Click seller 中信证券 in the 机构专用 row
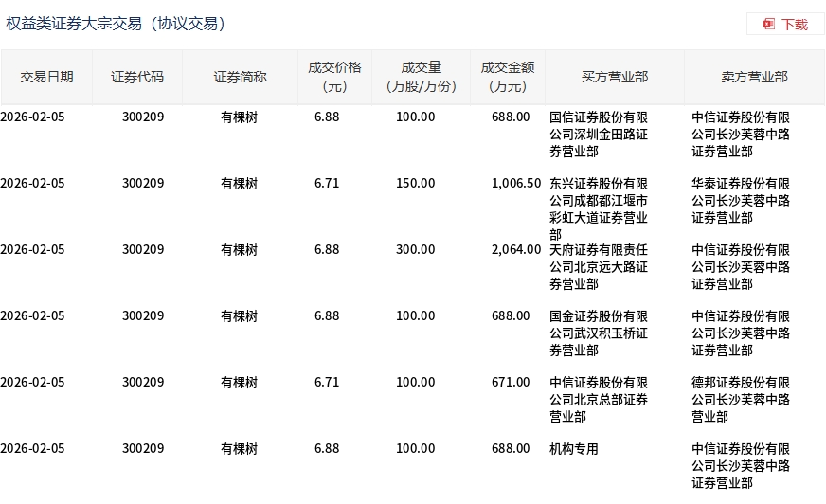 click(741, 466)
